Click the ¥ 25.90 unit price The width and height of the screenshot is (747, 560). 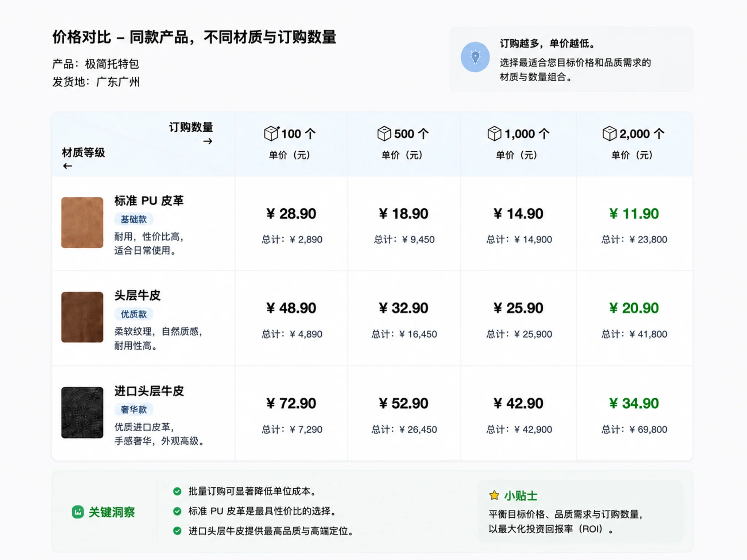(518, 308)
